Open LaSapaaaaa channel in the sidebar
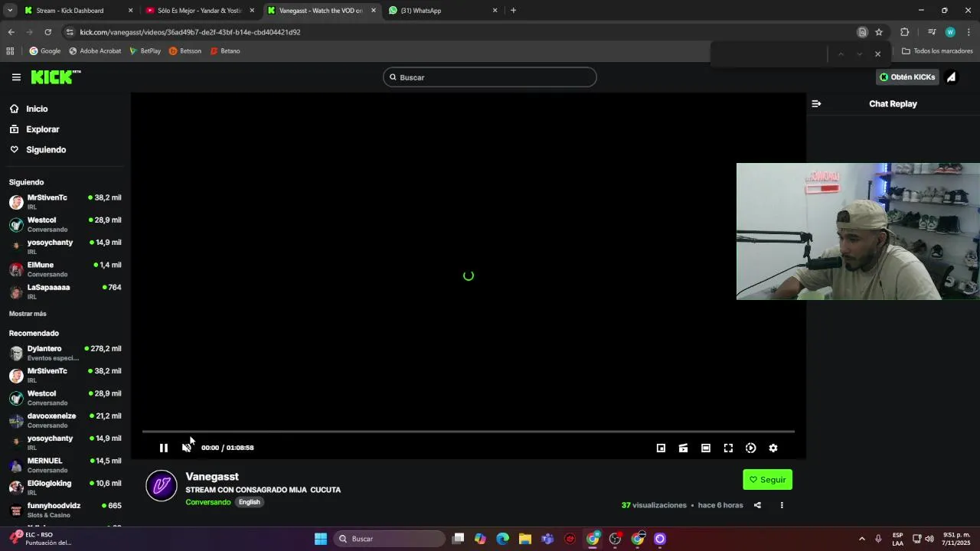 (x=65, y=292)
